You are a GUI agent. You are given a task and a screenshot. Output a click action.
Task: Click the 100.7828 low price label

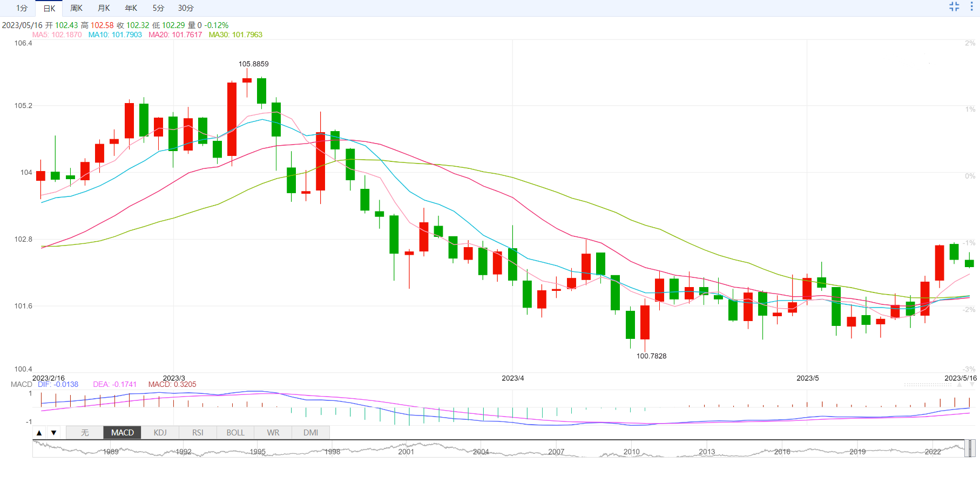[651, 356]
